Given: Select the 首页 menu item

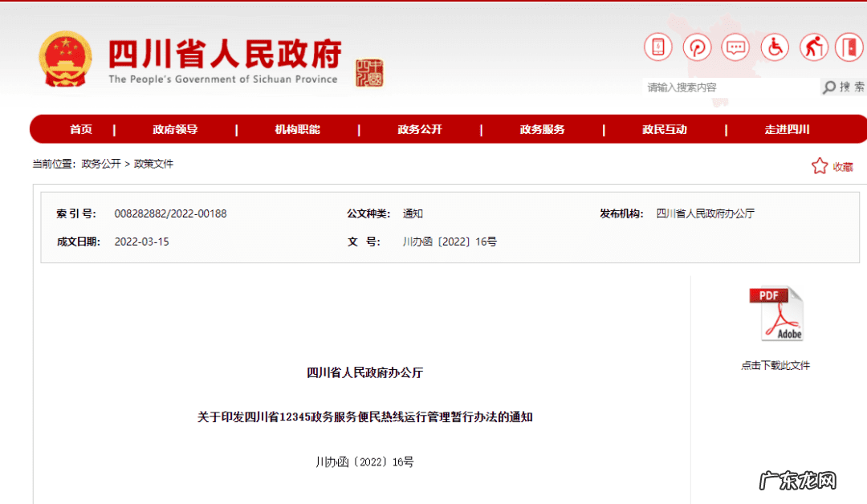Looking at the screenshot, I should (x=81, y=128).
